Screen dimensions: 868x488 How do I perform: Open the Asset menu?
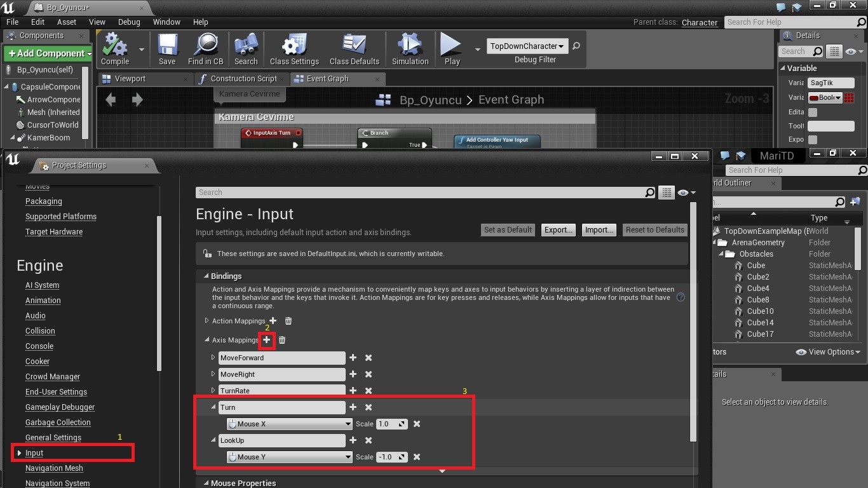[x=67, y=22]
